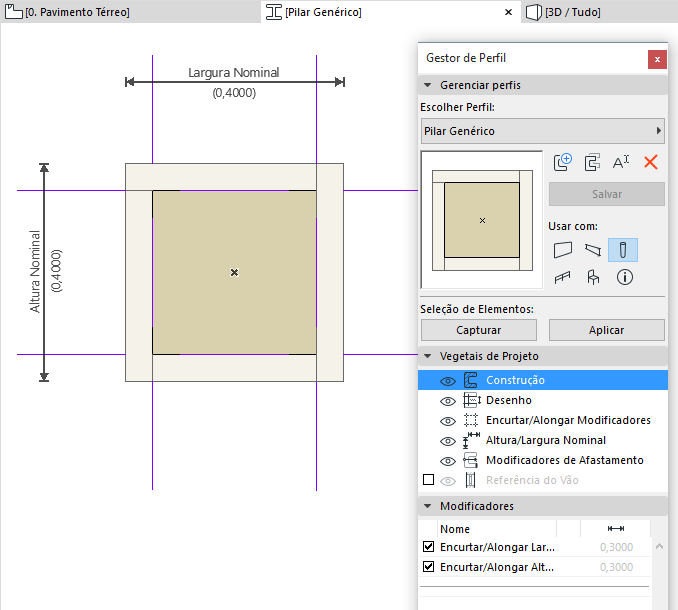Open the Pilar Genérico profile dropdown

(x=543, y=131)
